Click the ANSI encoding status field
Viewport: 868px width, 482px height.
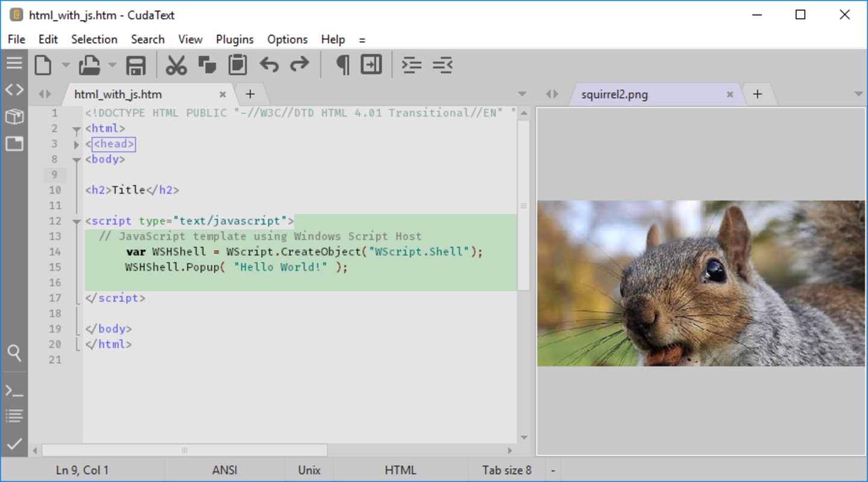[224, 470]
